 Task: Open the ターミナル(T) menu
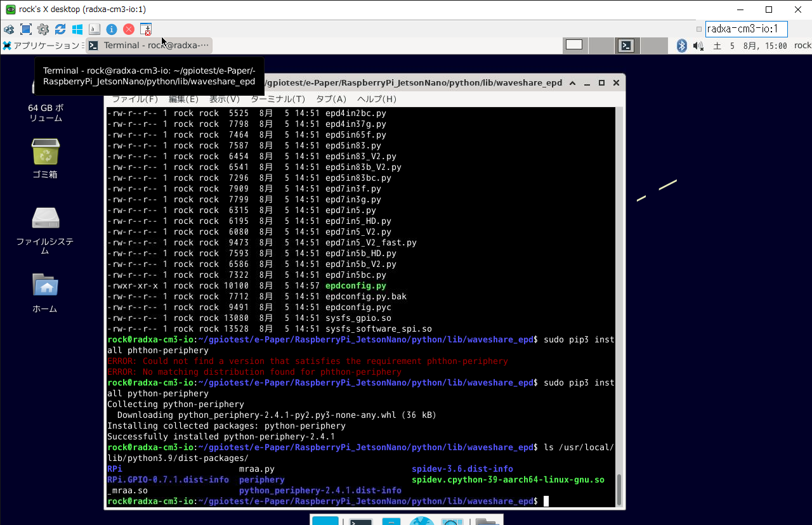[278, 99]
